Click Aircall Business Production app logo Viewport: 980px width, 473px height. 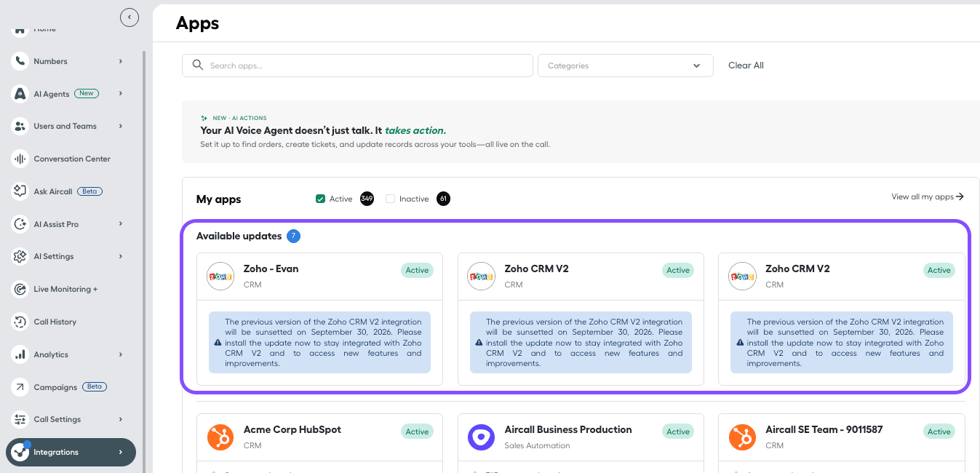coord(482,437)
